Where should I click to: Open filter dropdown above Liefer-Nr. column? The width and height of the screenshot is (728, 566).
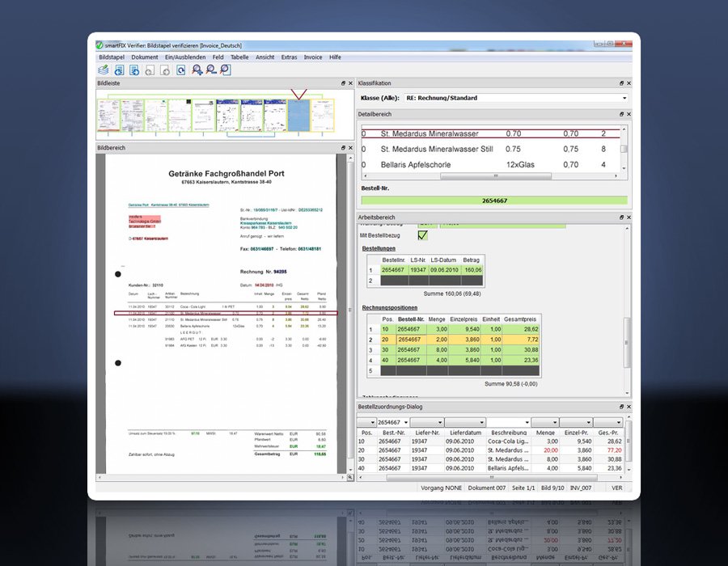[x=440, y=423]
